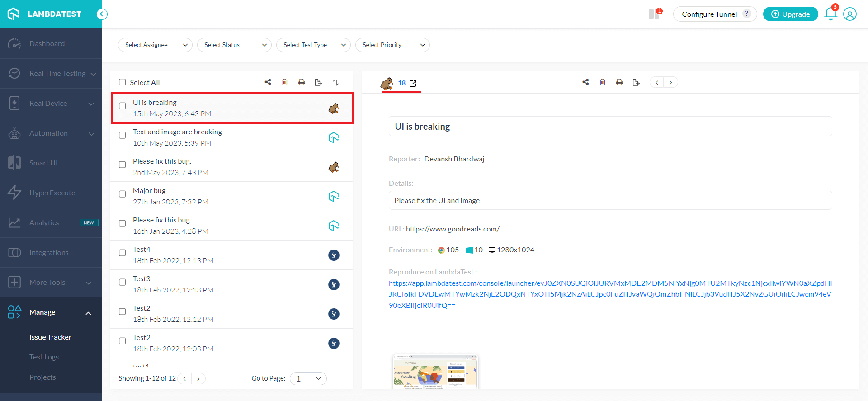This screenshot has width=868, height=401.
Task: Open Test Logs under Manage
Action: pos(44,357)
